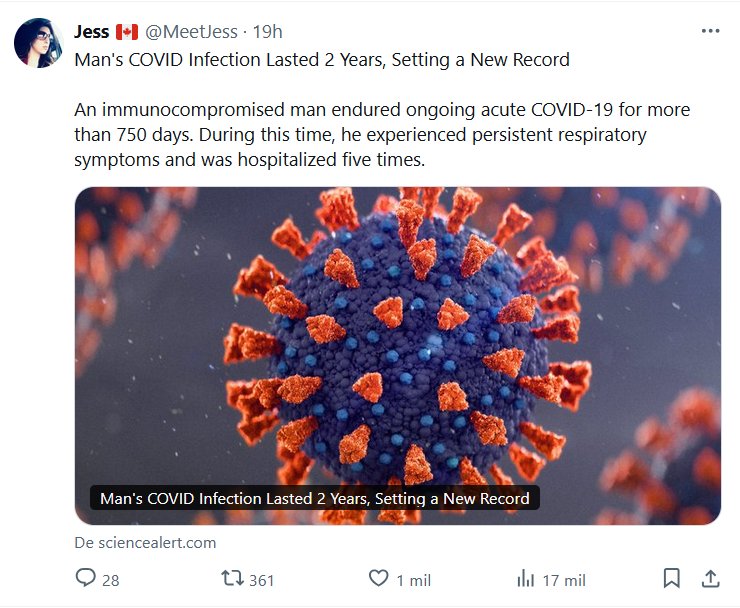
Task: Click the 361 reposts count
Action: (261, 579)
